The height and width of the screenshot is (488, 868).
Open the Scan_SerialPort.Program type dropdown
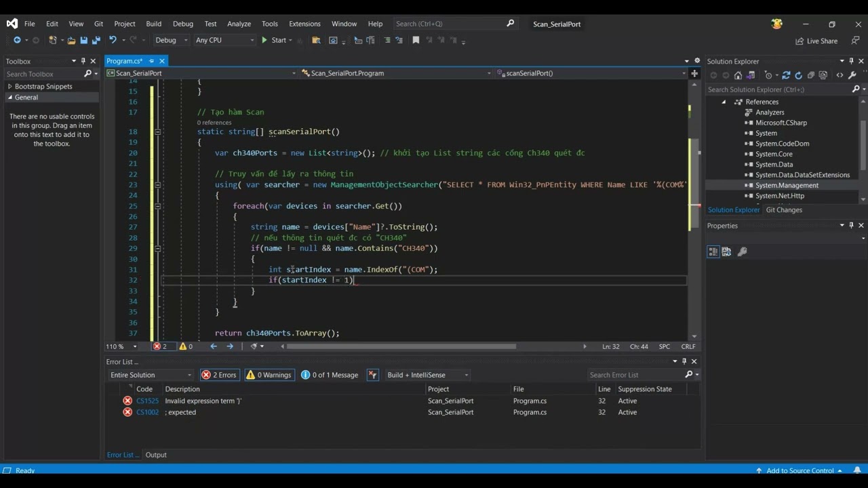pos(397,73)
